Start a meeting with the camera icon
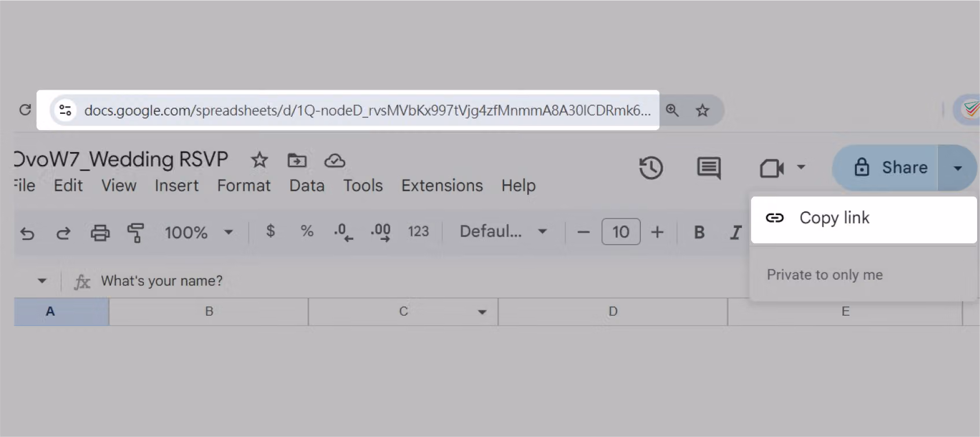 click(x=772, y=168)
